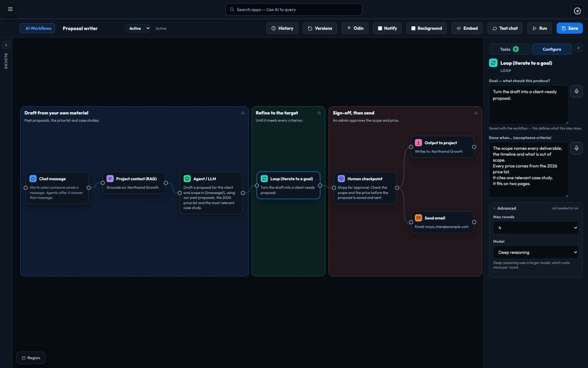Click the Send email node icon
Viewport: 588px width, 368px height.
point(418,218)
